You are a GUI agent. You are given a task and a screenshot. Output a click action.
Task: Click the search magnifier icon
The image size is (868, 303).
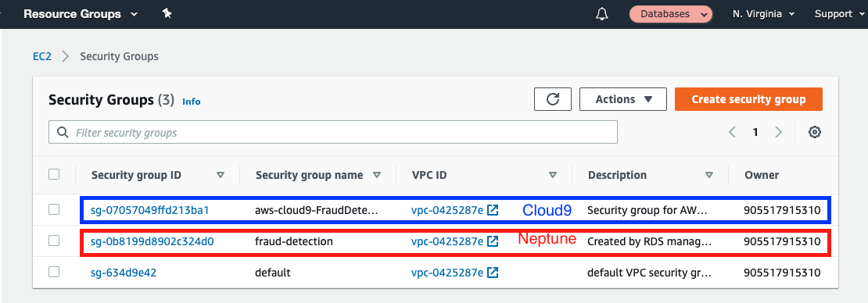[62, 133]
